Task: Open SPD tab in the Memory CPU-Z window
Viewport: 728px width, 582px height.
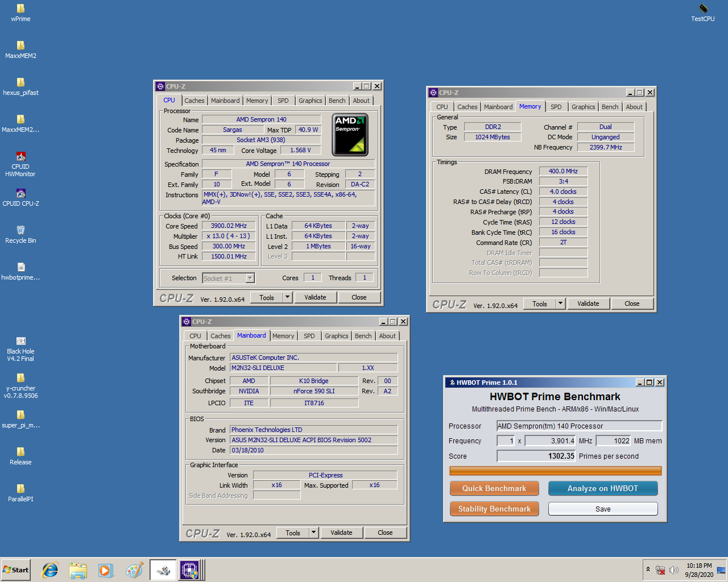Action: 556,107
